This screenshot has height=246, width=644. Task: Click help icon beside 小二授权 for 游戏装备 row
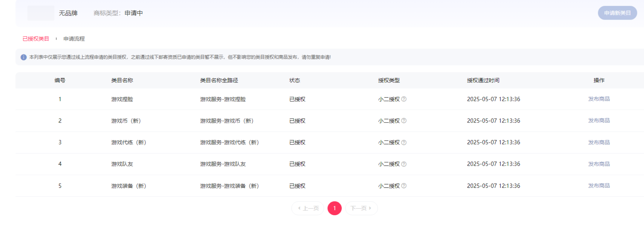point(404,186)
